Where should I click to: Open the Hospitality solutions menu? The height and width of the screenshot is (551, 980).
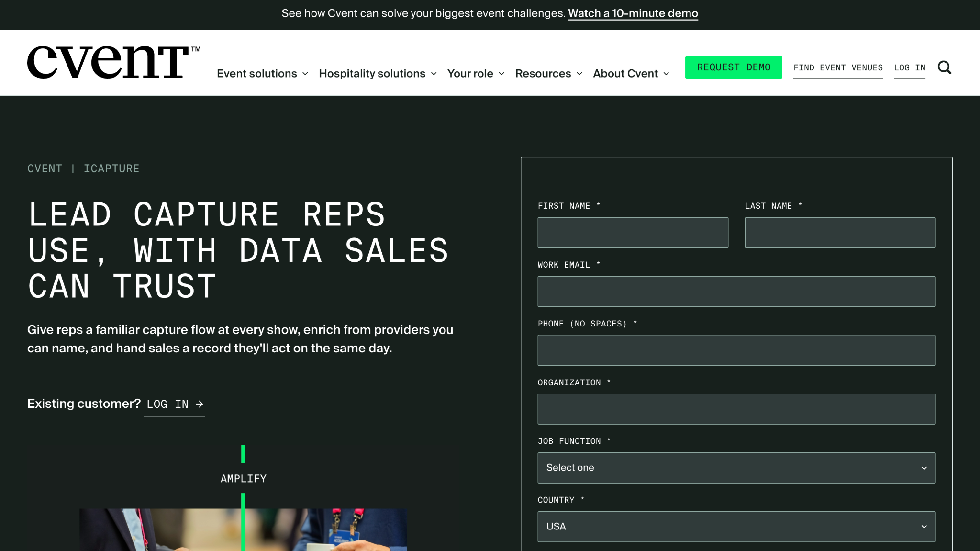[378, 73]
